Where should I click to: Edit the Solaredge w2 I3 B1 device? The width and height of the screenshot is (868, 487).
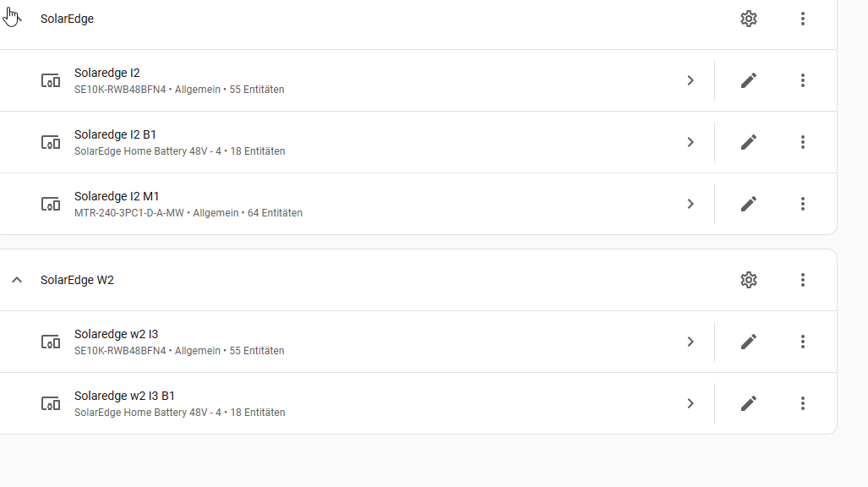[748, 403]
